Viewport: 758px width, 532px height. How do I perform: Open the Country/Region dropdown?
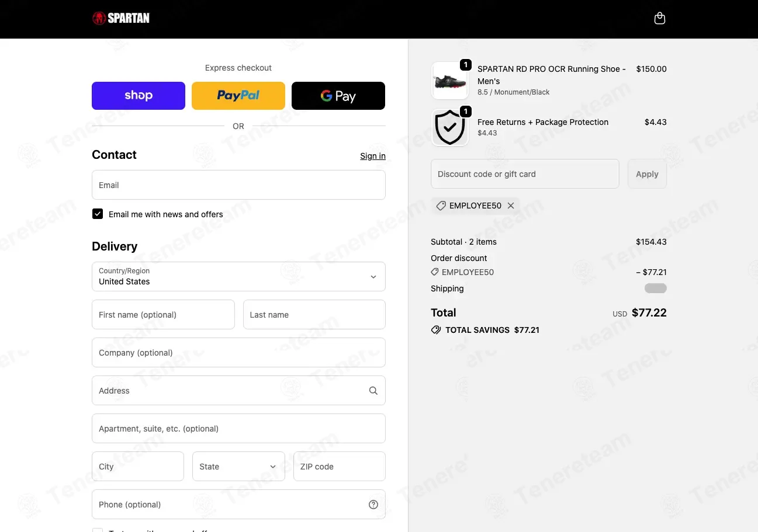tap(238, 276)
